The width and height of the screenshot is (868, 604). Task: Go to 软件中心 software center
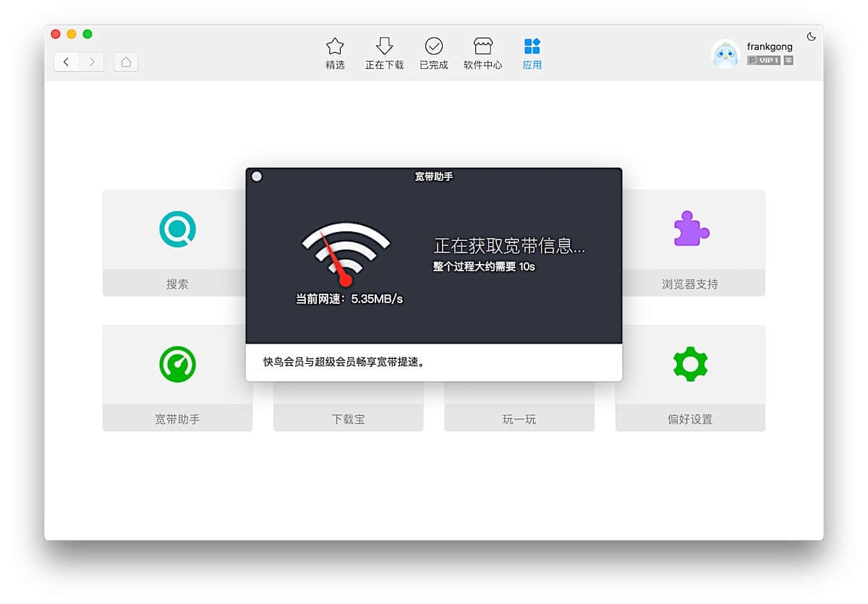(482, 54)
